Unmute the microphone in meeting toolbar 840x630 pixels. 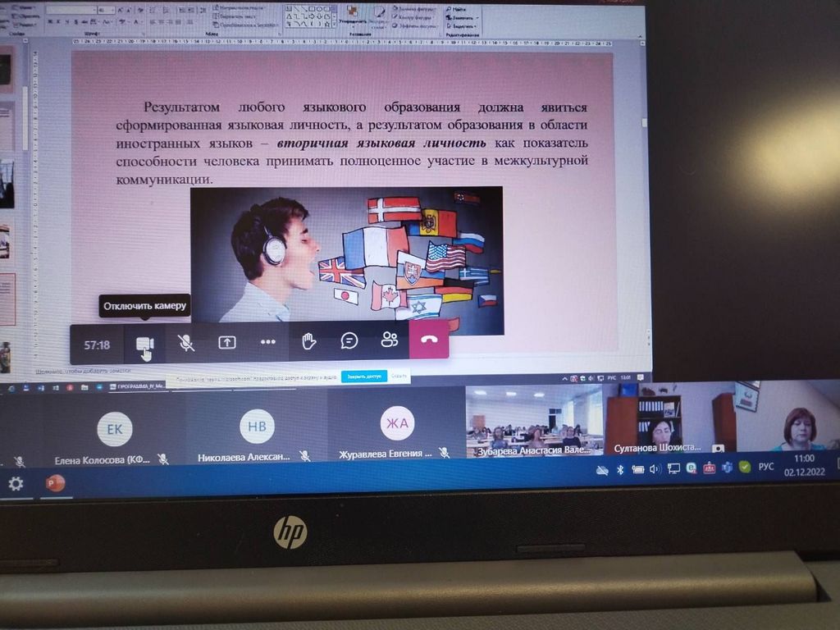[x=187, y=343]
